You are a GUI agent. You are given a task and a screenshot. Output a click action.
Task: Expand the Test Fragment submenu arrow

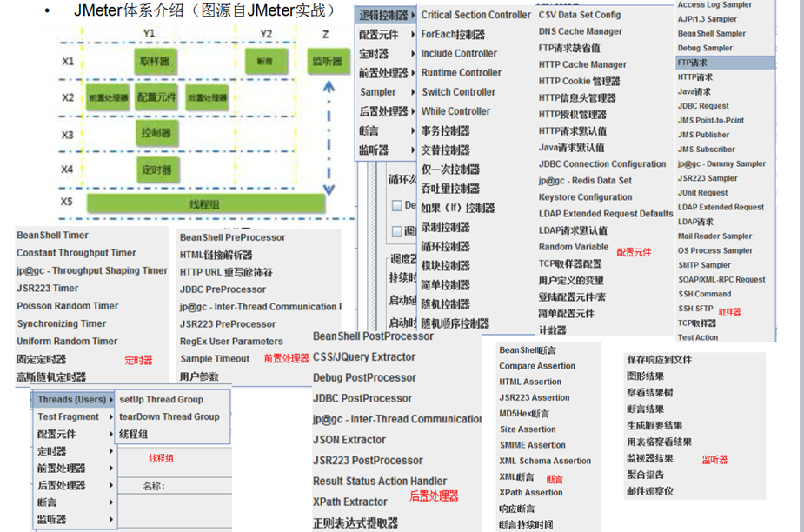[x=110, y=417]
